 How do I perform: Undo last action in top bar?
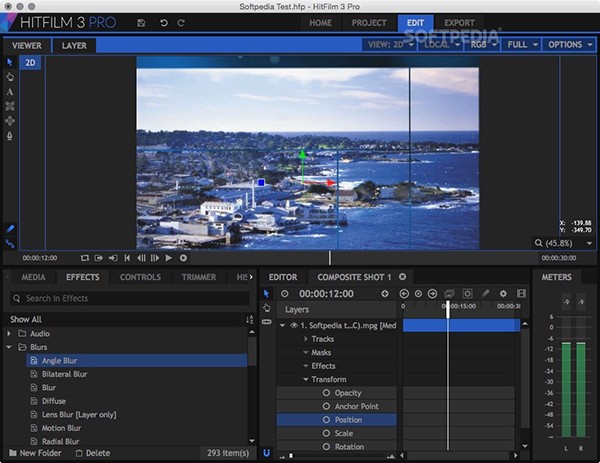click(164, 23)
